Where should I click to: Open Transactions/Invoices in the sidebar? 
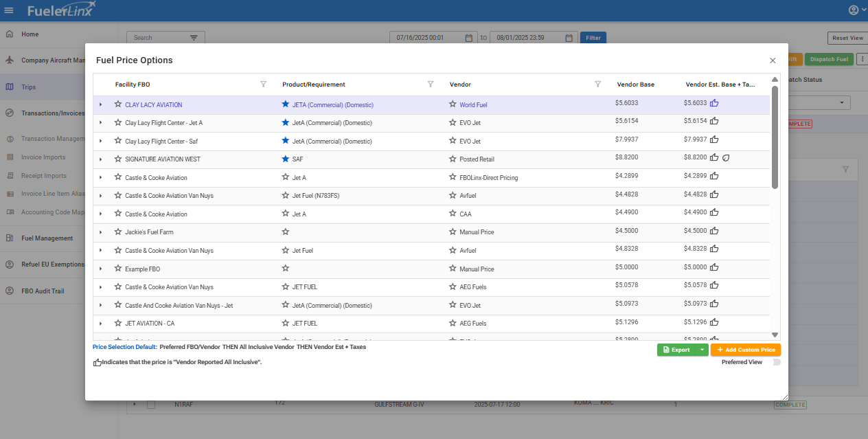pos(53,113)
